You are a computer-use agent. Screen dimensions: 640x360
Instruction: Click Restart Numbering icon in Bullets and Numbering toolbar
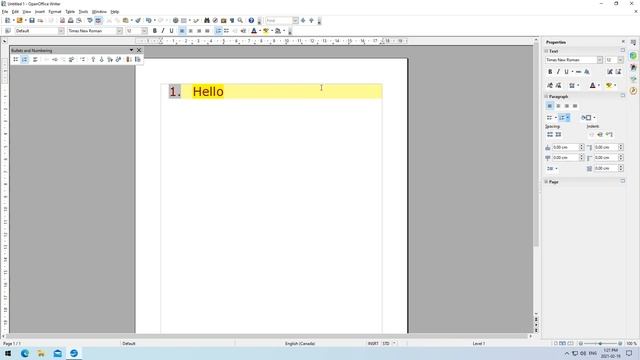[128, 60]
